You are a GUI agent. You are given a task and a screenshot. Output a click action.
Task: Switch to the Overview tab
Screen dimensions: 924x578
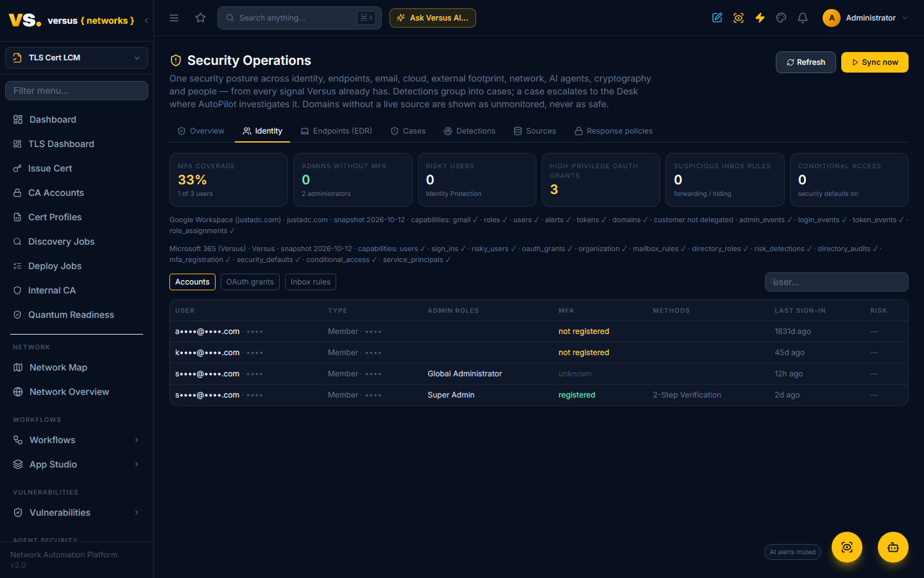coord(201,131)
